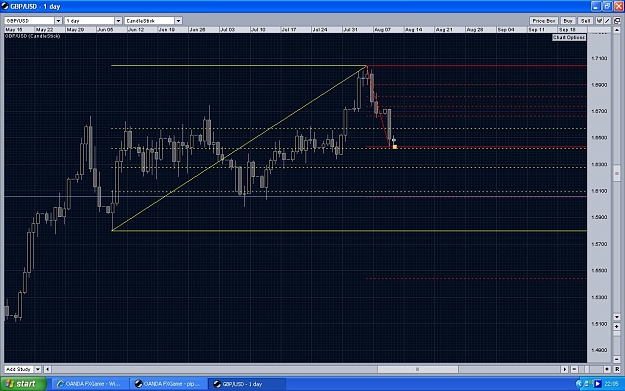Image resolution: width=625 pixels, height=391 pixels.
Task: Click the Jul 31 date label
Action: [350, 30]
